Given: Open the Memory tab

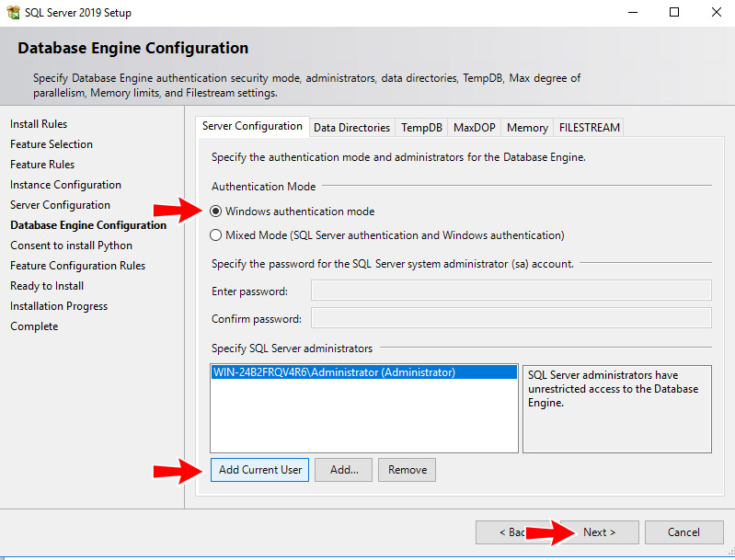Looking at the screenshot, I should pos(527,128).
